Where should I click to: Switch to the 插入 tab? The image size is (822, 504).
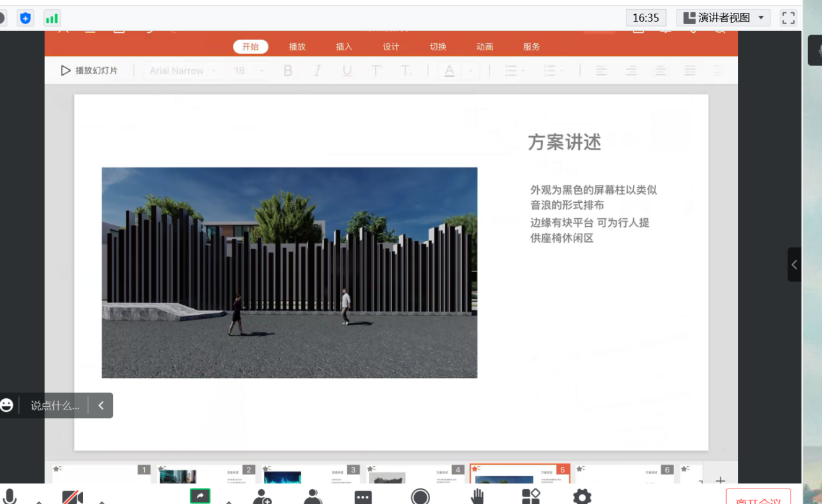(344, 47)
